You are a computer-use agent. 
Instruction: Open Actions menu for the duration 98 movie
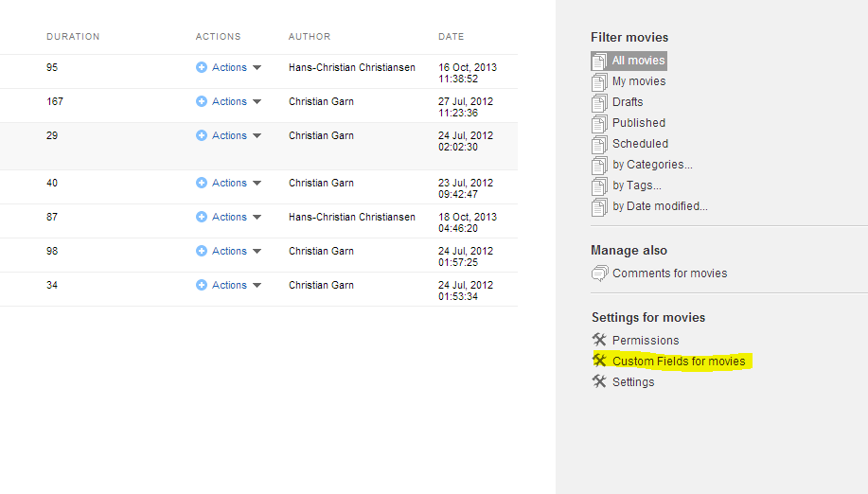point(229,251)
